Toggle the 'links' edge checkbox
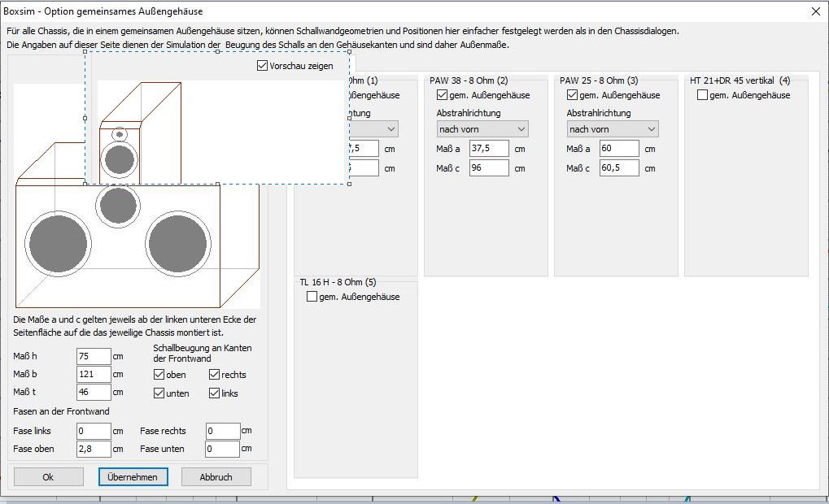 pyautogui.click(x=215, y=393)
